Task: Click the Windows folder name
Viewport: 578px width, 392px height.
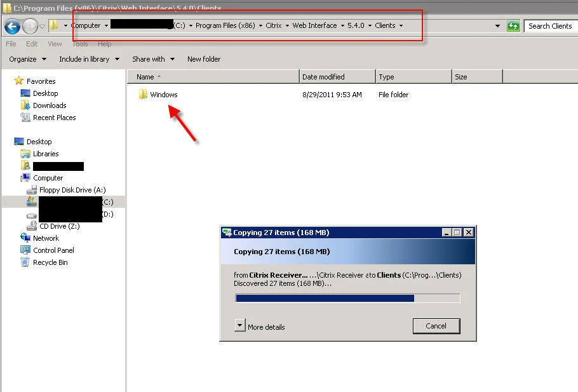Action: pos(164,95)
